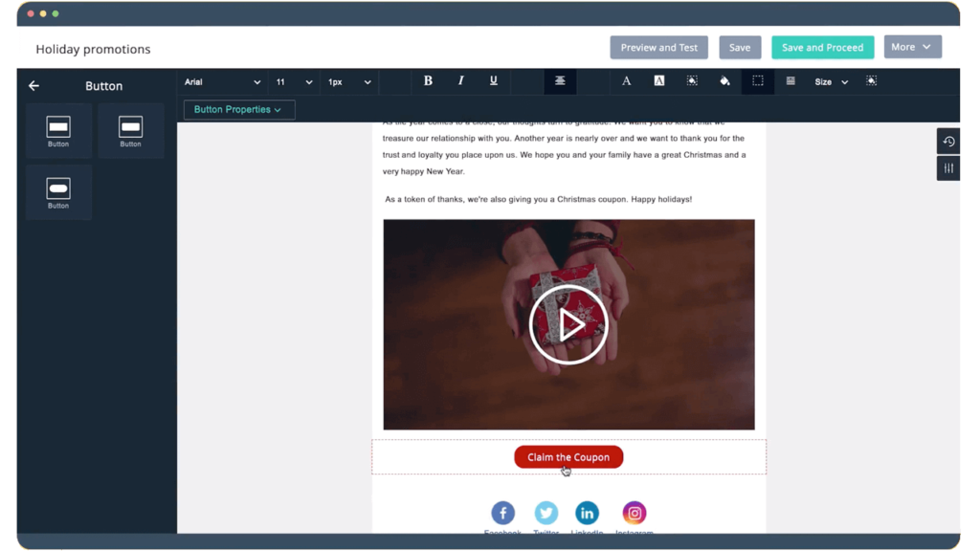Image resolution: width=980 pixels, height=551 pixels.
Task: Open the version history icon
Action: (x=948, y=142)
